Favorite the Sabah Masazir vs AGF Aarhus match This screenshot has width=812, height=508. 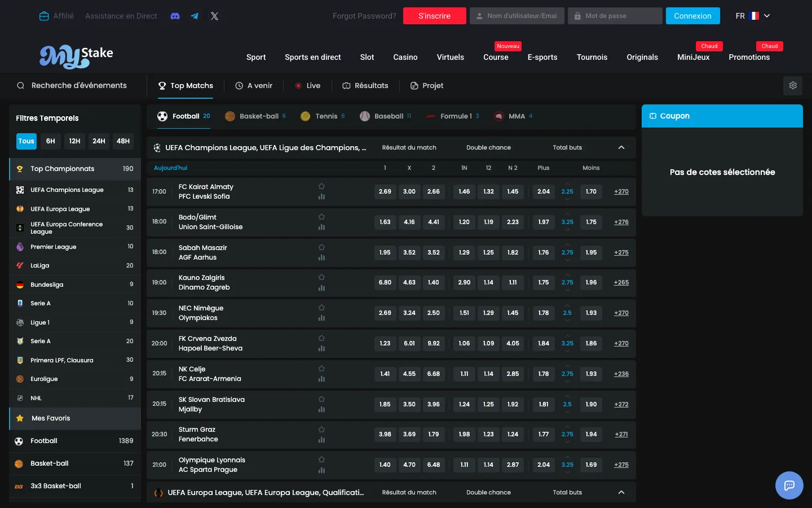[321, 247]
